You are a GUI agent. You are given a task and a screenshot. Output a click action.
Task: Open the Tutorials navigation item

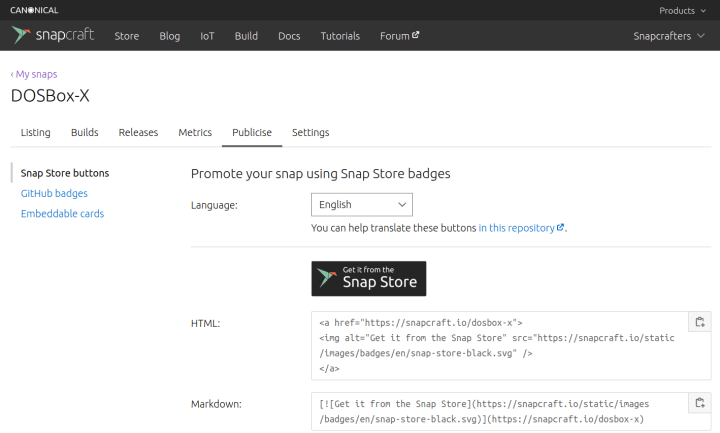coord(340,36)
